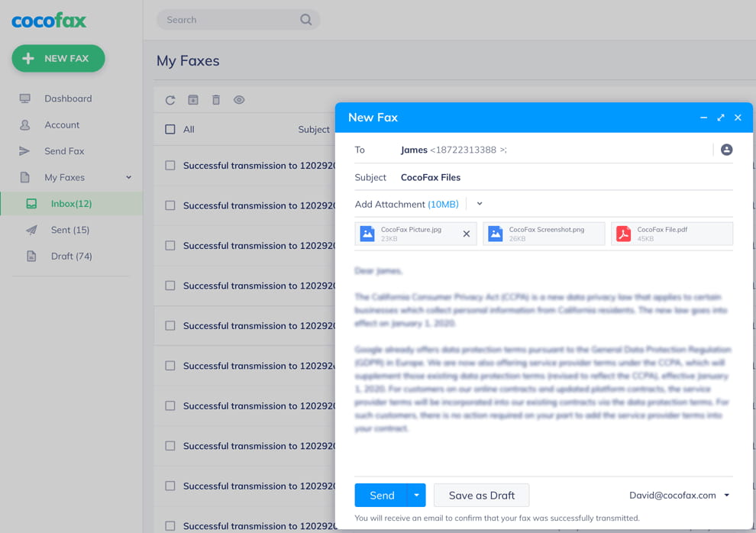This screenshot has height=533, width=756.
Task: Open Dashboard from the sidebar
Action: click(x=68, y=99)
